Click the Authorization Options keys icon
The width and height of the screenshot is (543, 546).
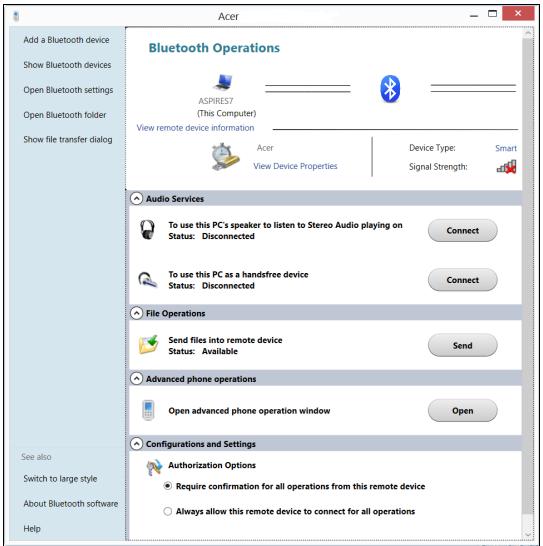point(154,467)
